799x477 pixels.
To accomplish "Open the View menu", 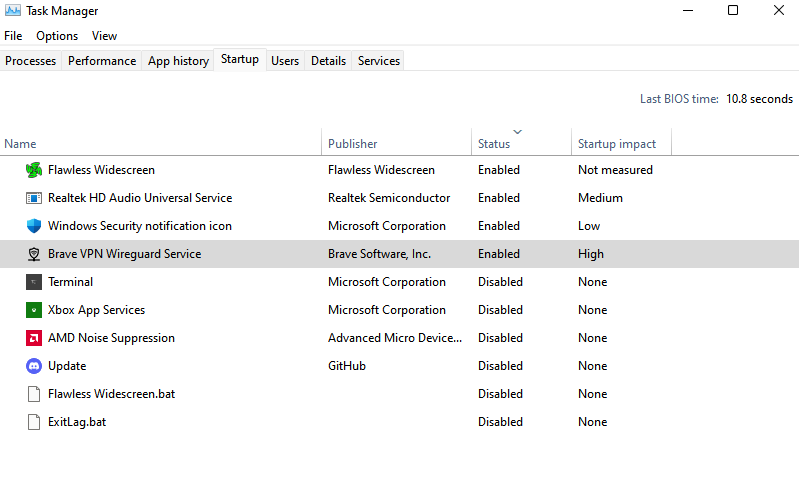I will 104,36.
